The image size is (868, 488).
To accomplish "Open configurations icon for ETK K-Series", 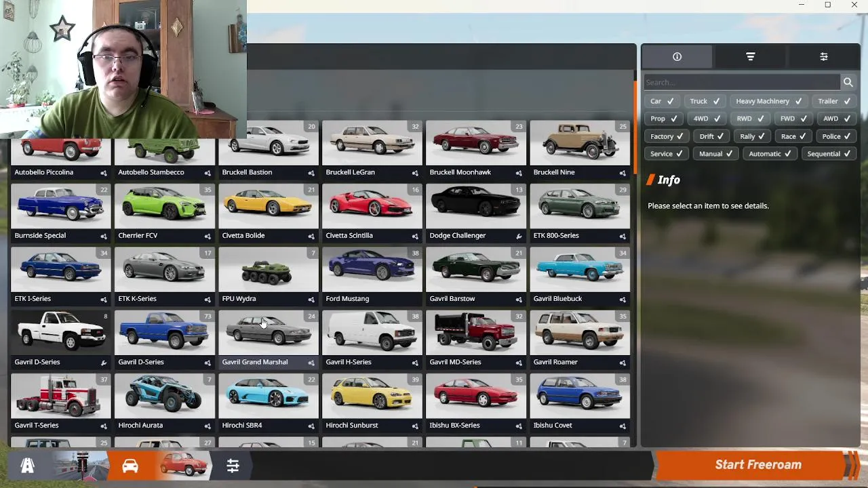I will [x=208, y=299].
